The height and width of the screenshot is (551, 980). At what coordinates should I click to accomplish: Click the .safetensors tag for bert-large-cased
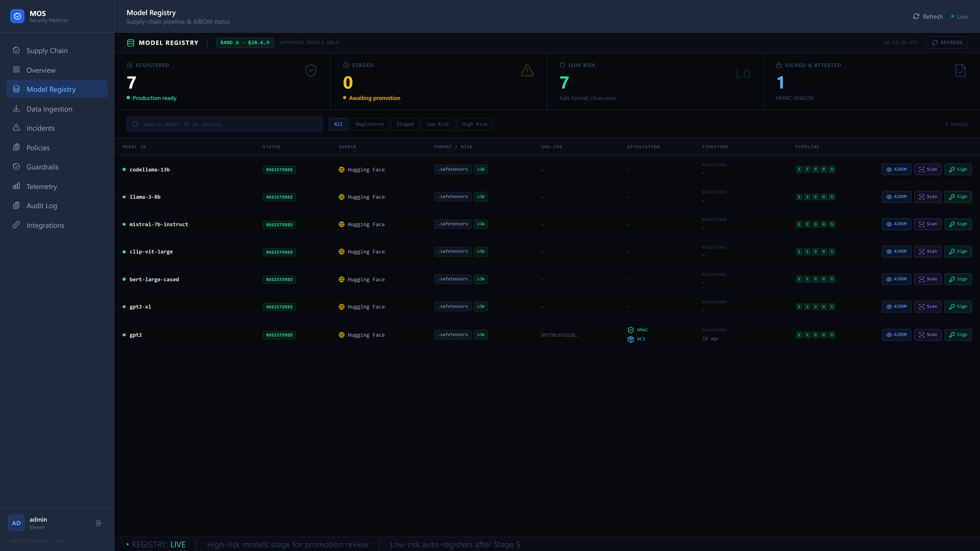tap(453, 279)
